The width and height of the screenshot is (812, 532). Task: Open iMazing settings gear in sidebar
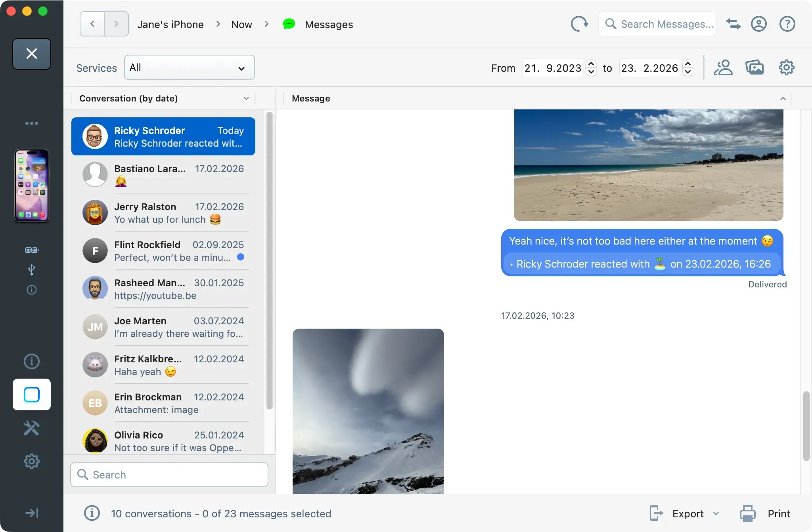coord(31,461)
